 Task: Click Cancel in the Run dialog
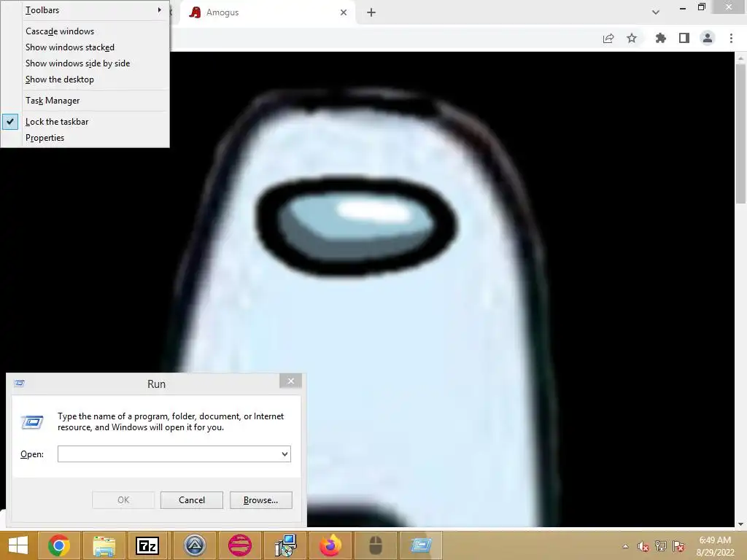(192, 500)
